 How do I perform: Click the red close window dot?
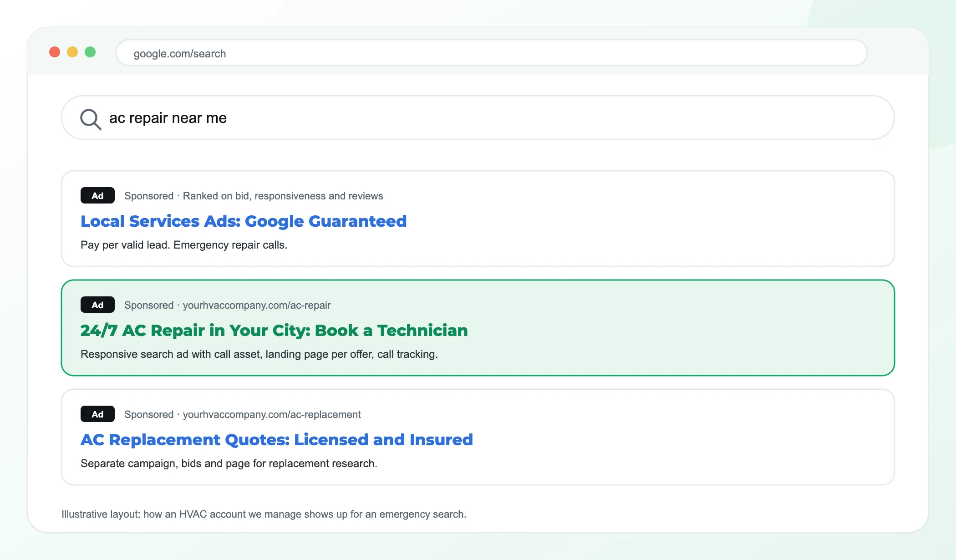click(55, 52)
